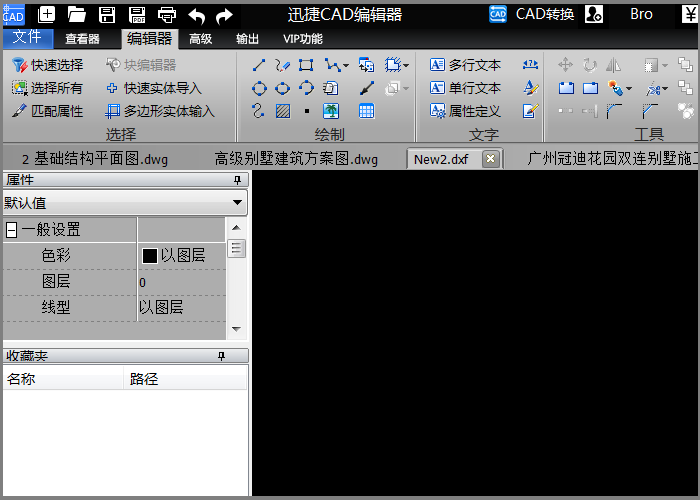The height and width of the screenshot is (500, 700).
Task: Click the 匹配属性 button
Action: coord(47,111)
